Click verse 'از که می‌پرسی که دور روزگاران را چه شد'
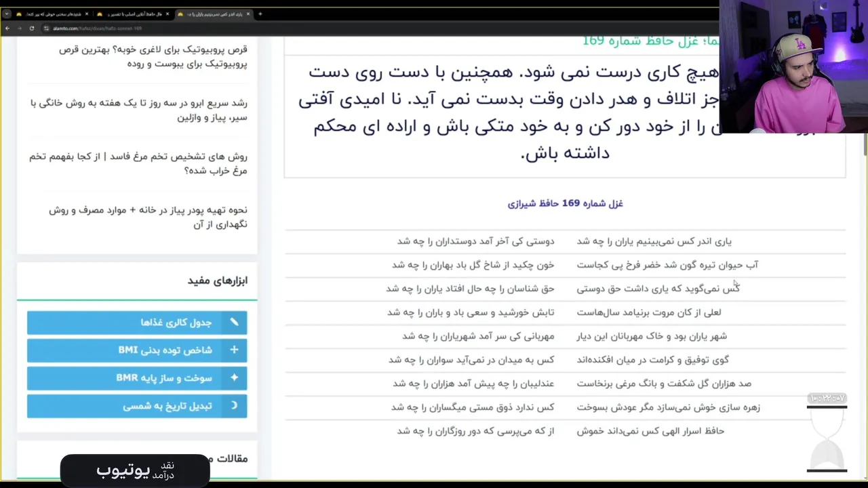The height and width of the screenshot is (488, 868). coord(475,431)
